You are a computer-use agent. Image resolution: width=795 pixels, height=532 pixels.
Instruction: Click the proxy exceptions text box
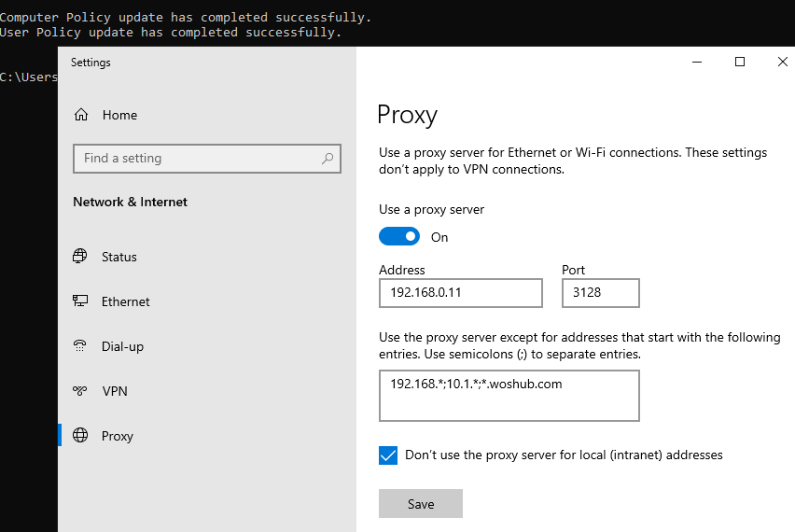click(509, 396)
